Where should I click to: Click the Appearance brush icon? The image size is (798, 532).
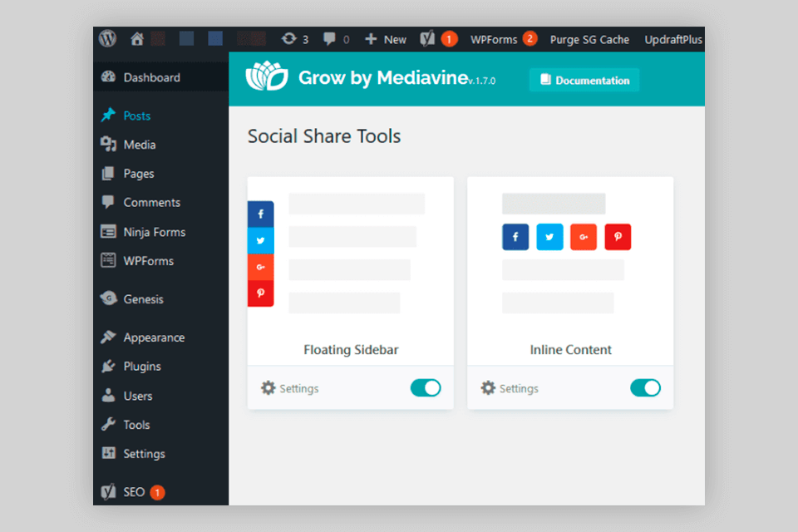click(x=108, y=337)
